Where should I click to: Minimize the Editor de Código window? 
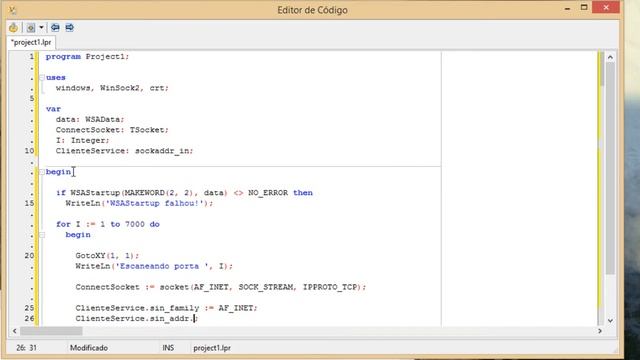[567, 8]
